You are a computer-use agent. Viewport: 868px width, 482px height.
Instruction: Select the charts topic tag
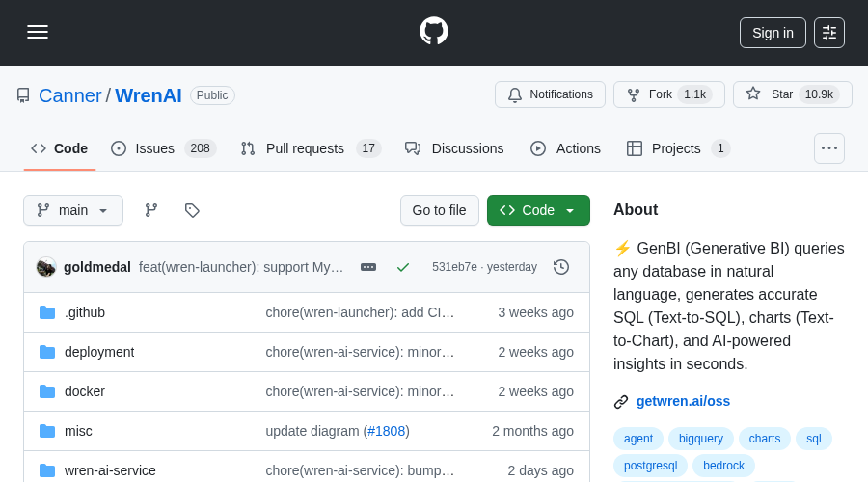coord(765,439)
